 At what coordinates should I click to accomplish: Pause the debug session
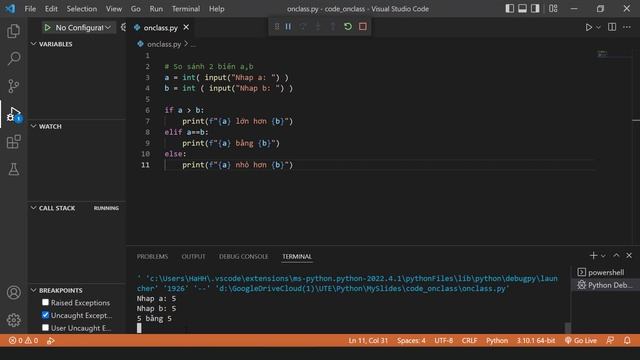pyautogui.click(x=288, y=27)
